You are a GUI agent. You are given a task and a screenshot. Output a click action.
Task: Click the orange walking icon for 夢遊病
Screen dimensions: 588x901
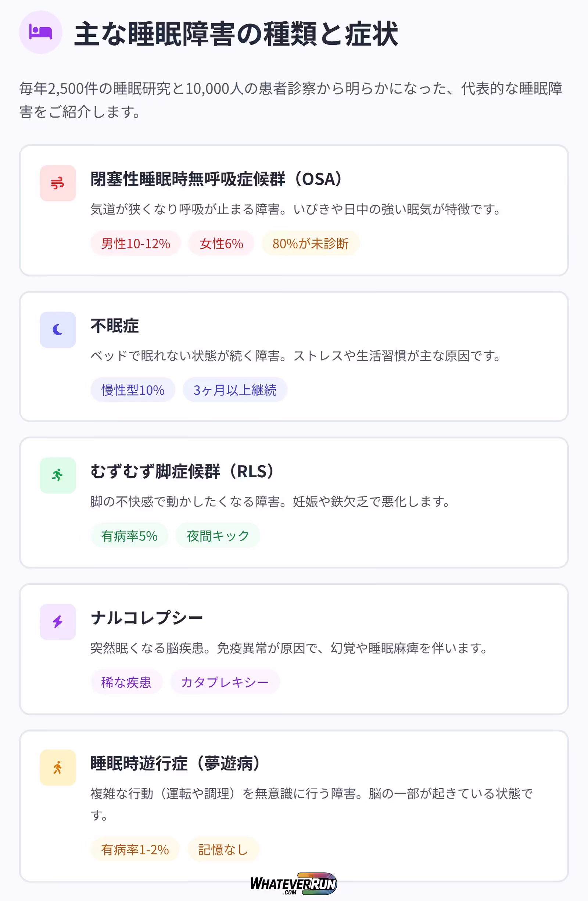tap(58, 767)
